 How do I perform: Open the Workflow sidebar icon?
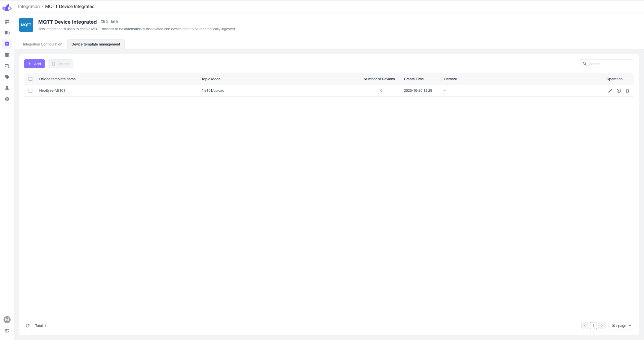(x=7, y=66)
